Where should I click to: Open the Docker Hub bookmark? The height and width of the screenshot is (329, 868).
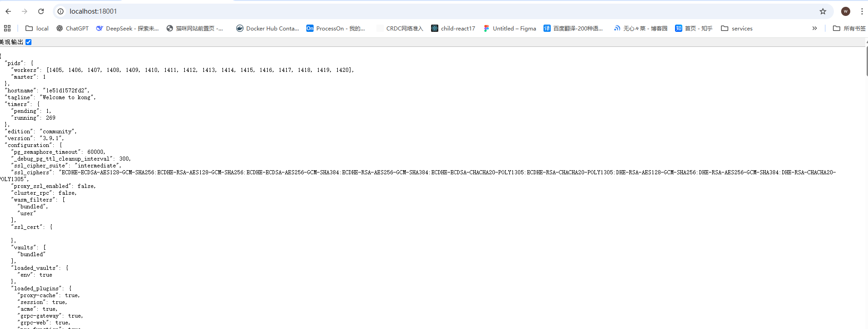click(268, 28)
